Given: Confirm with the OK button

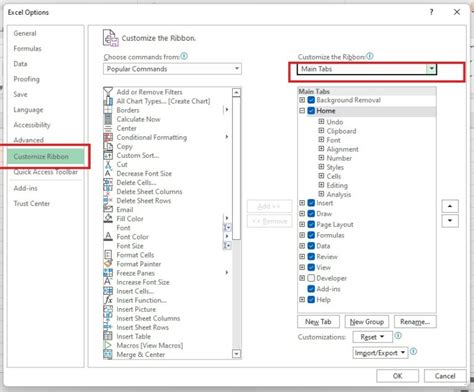Looking at the screenshot, I should point(397,376).
